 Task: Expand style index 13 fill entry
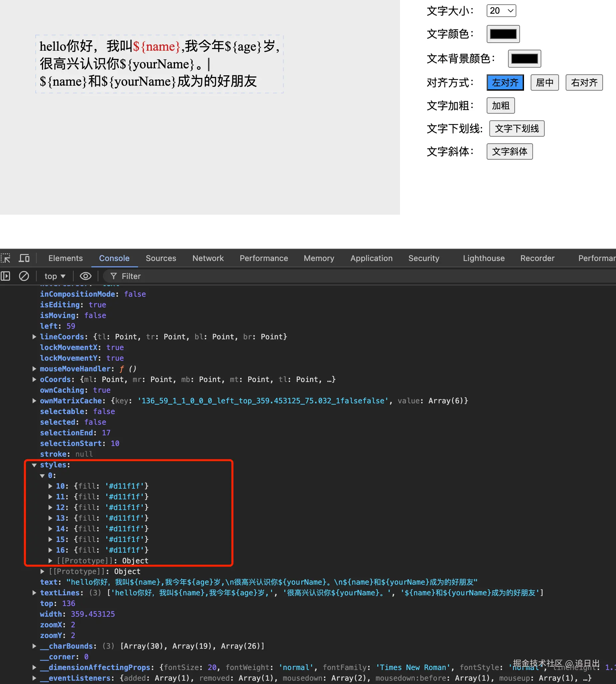[50, 518]
